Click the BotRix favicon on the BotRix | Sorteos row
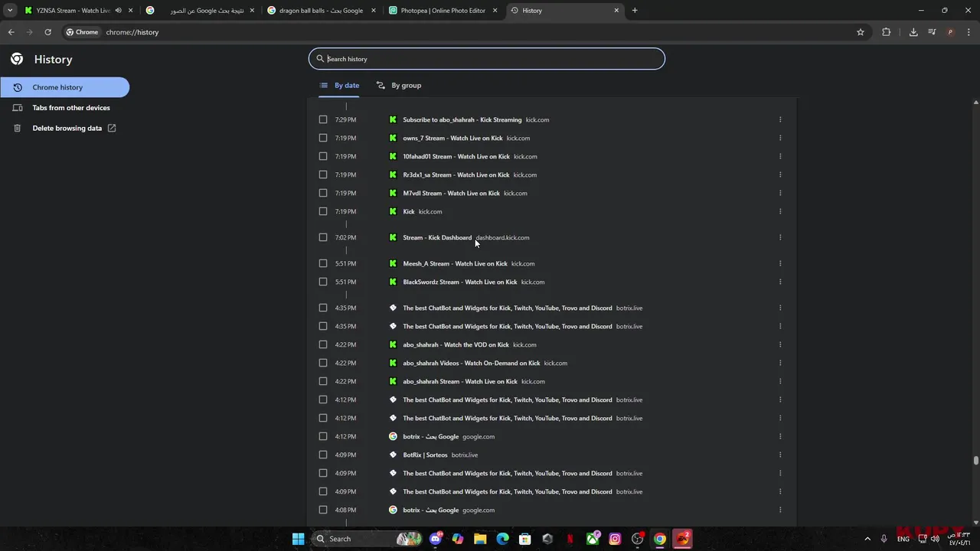Screen dimensions: 980x551 click(393, 455)
